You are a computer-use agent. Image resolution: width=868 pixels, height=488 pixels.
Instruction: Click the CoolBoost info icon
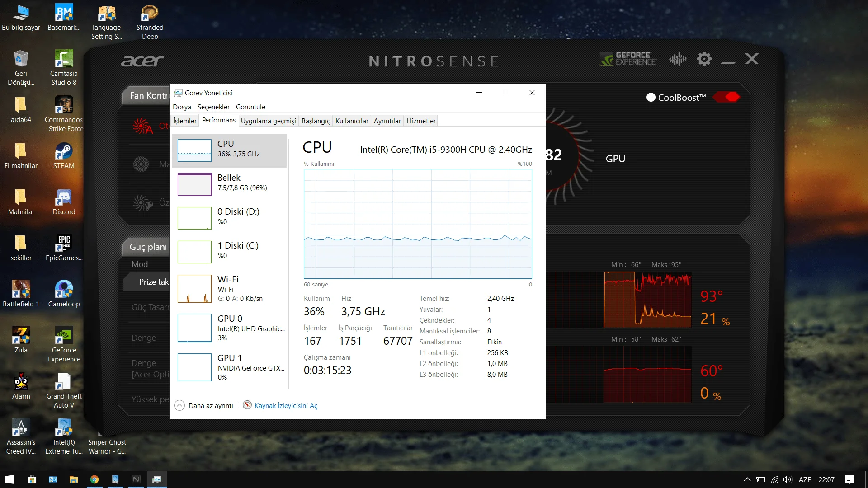[x=651, y=98]
